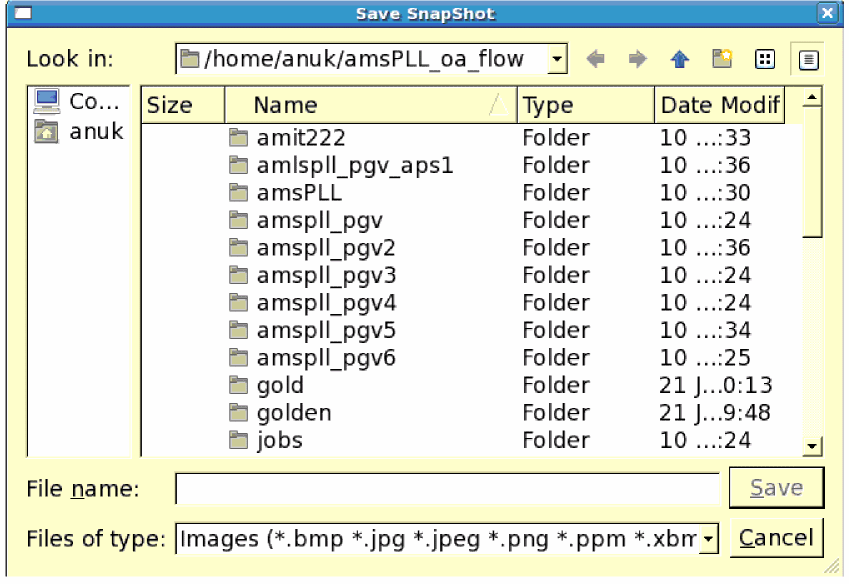Switch to Detail View icon
The image size is (849, 584).
(x=808, y=60)
